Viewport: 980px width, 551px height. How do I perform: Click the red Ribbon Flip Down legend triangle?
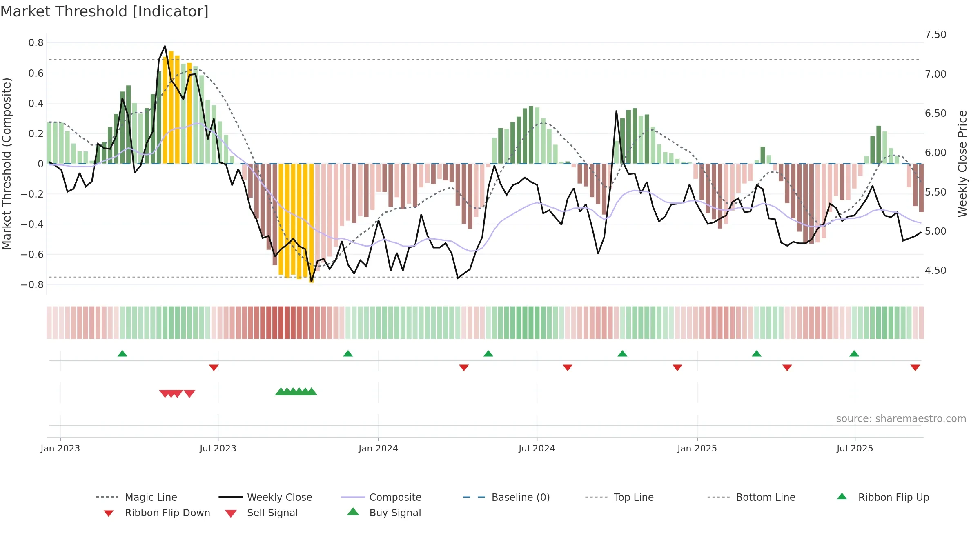(x=109, y=513)
